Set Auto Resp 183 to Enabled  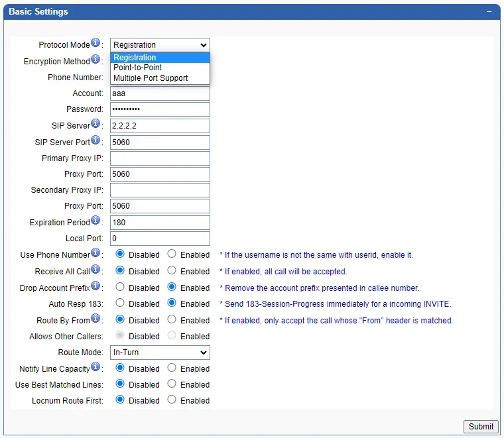172,303
